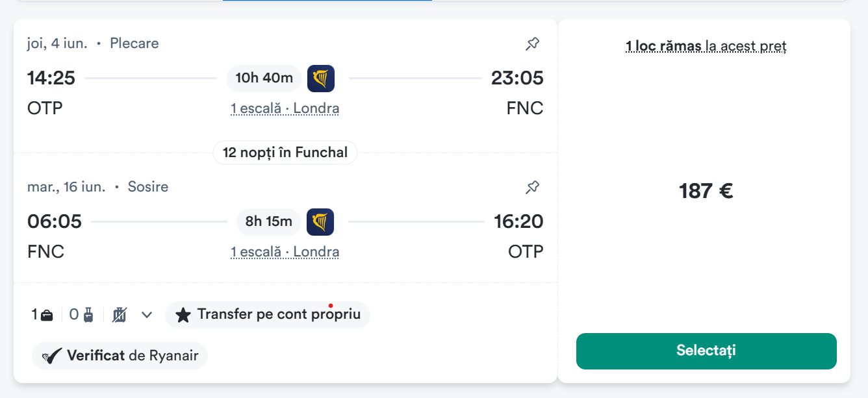The height and width of the screenshot is (398, 868).
Task: Open the return 1 escală · Londra details
Action: pos(285,252)
